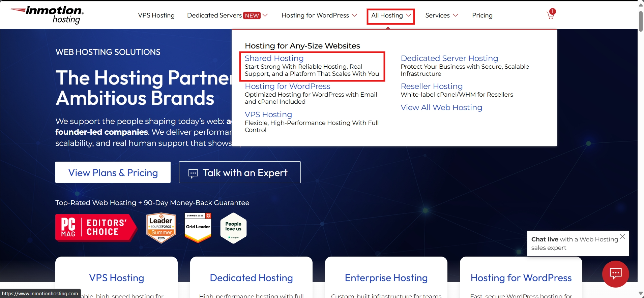Go to Pricing in top navigation

click(482, 15)
